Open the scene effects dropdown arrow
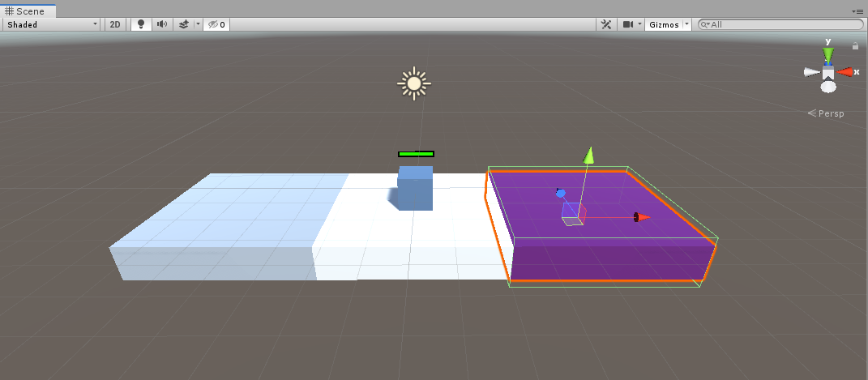868x380 pixels. tap(198, 24)
